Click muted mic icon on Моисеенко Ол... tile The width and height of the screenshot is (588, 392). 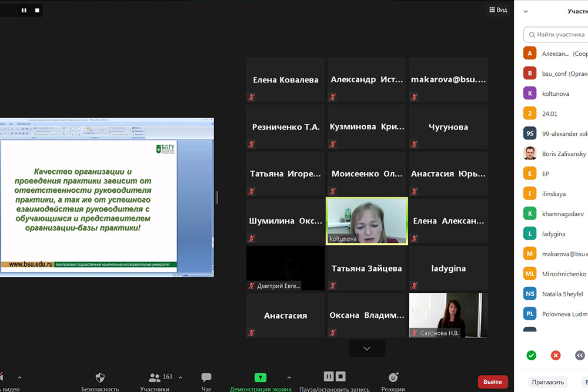coord(333,191)
